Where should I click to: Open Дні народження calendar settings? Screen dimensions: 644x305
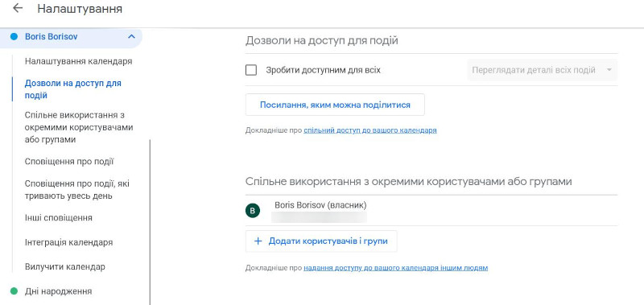pos(58,291)
